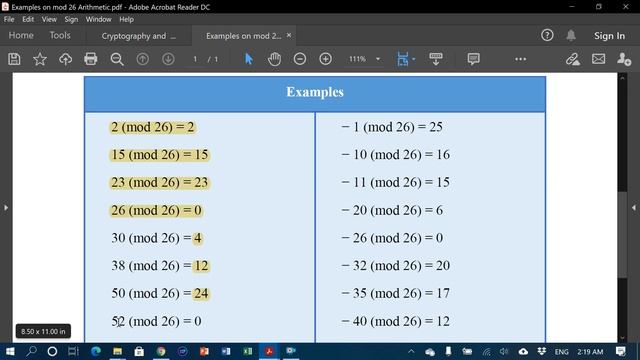The image size is (640, 360).
Task: Upload file to cloud icon
Action: tap(65, 59)
